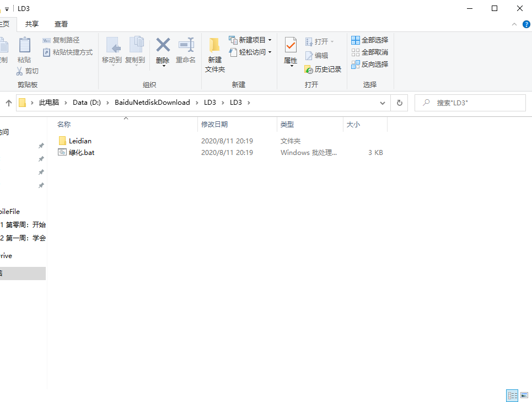Open the Properties (属性) dropdown arrow

[292, 66]
